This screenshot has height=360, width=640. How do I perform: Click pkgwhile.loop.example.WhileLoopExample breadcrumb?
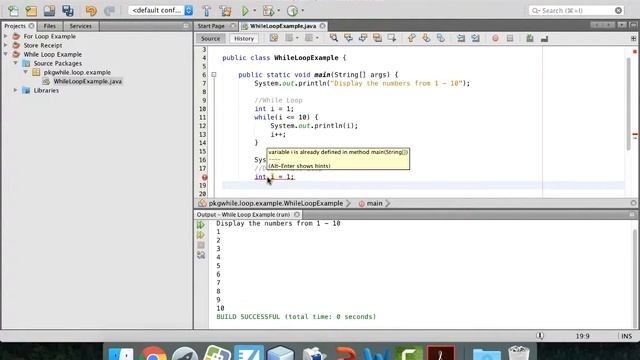click(276, 203)
